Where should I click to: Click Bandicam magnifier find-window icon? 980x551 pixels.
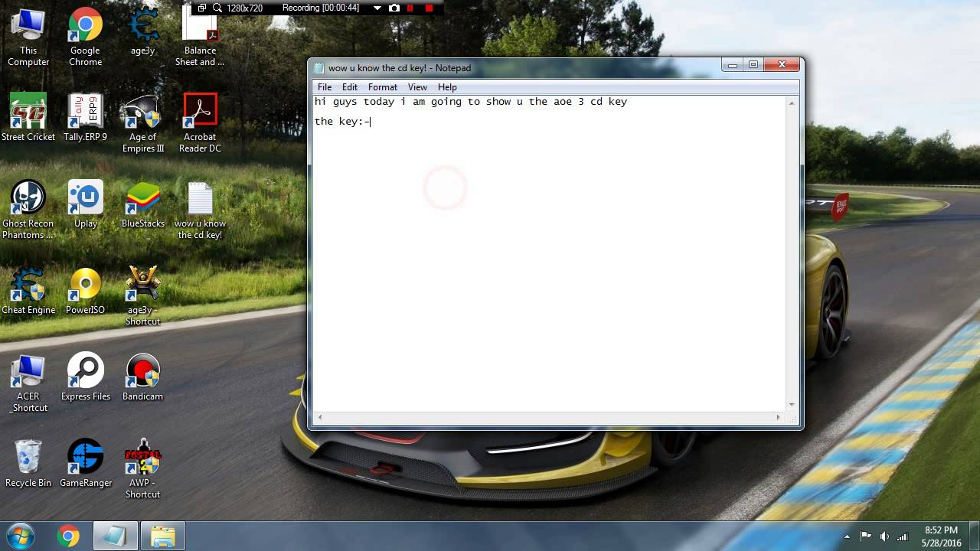pyautogui.click(x=217, y=8)
